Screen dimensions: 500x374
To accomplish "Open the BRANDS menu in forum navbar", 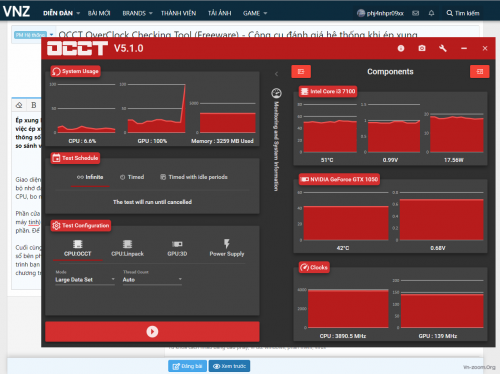I will 137,13.
